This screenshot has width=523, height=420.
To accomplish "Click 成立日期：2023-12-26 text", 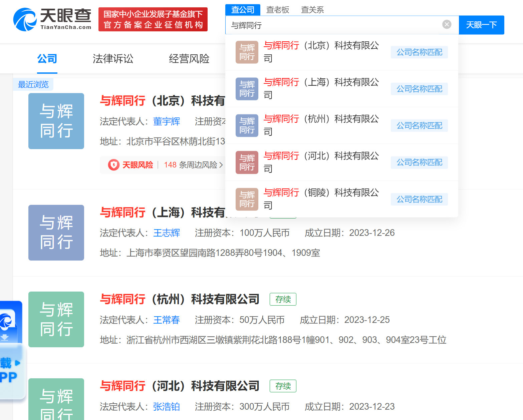I will pos(350,233).
